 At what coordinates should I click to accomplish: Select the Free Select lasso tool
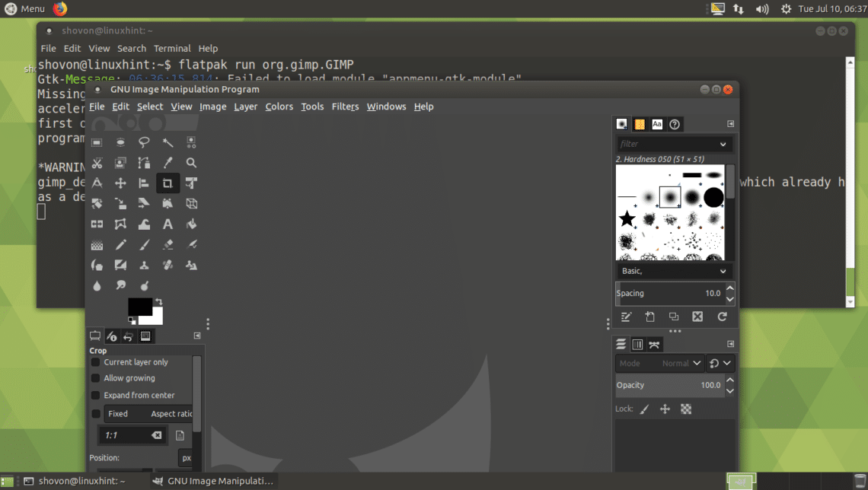[x=144, y=142]
